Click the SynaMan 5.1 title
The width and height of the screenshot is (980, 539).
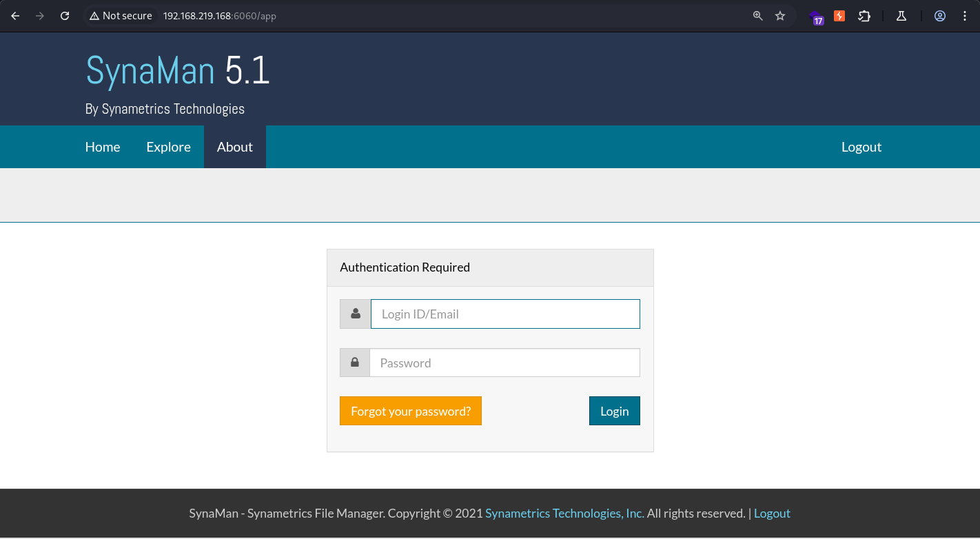click(x=178, y=70)
